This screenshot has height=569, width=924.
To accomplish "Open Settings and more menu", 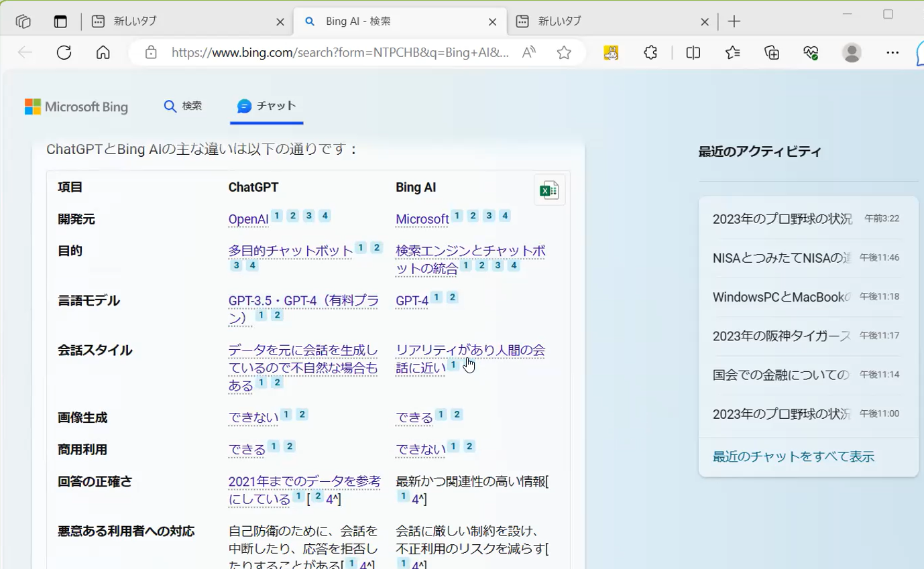I will 892,52.
